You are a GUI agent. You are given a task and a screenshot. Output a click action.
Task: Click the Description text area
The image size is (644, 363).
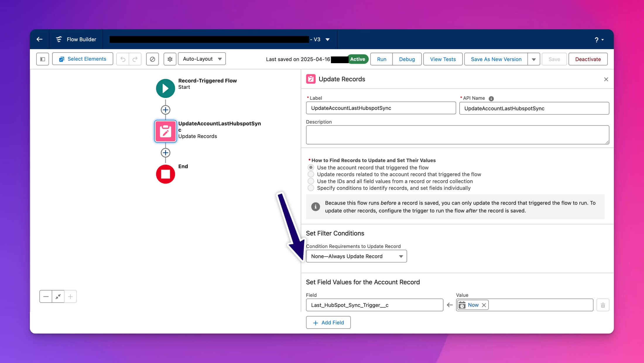[457, 135]
